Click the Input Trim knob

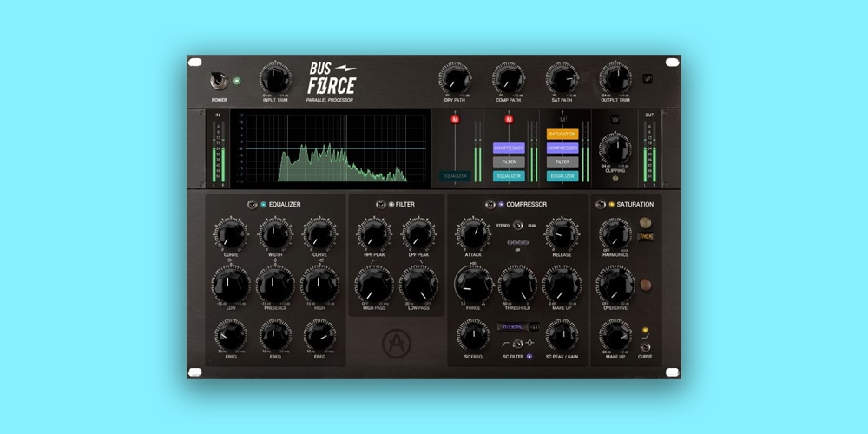pos(275,80)
